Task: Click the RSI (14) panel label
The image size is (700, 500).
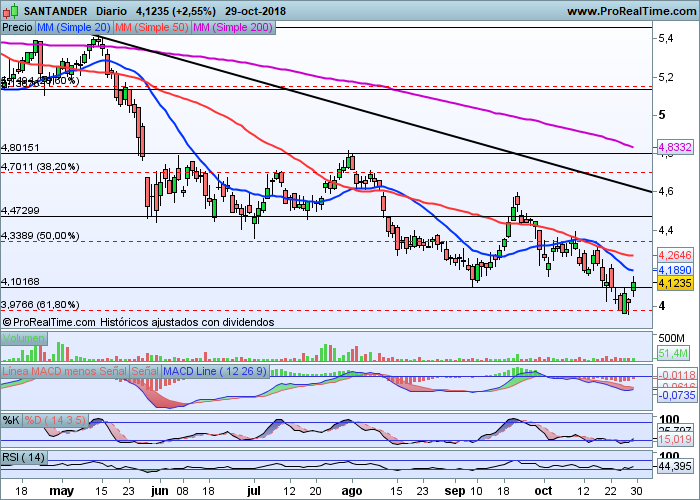Action: point(24,457)
